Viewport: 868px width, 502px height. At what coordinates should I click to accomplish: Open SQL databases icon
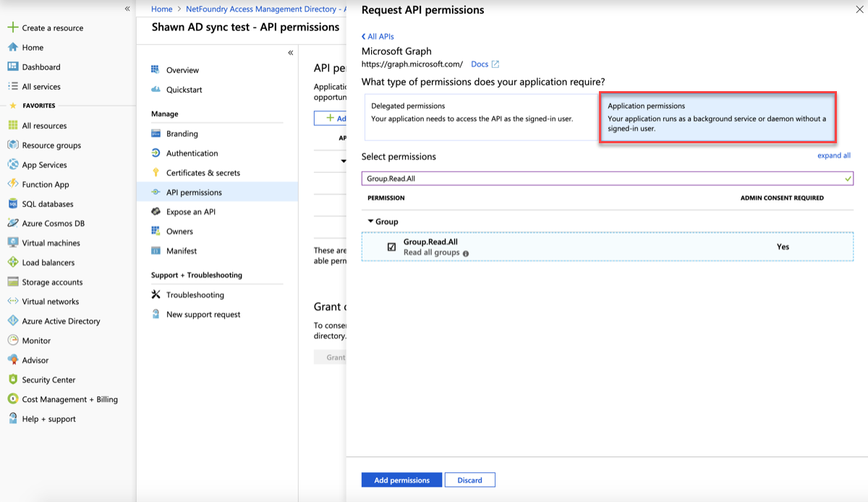(x=12, y=203)
